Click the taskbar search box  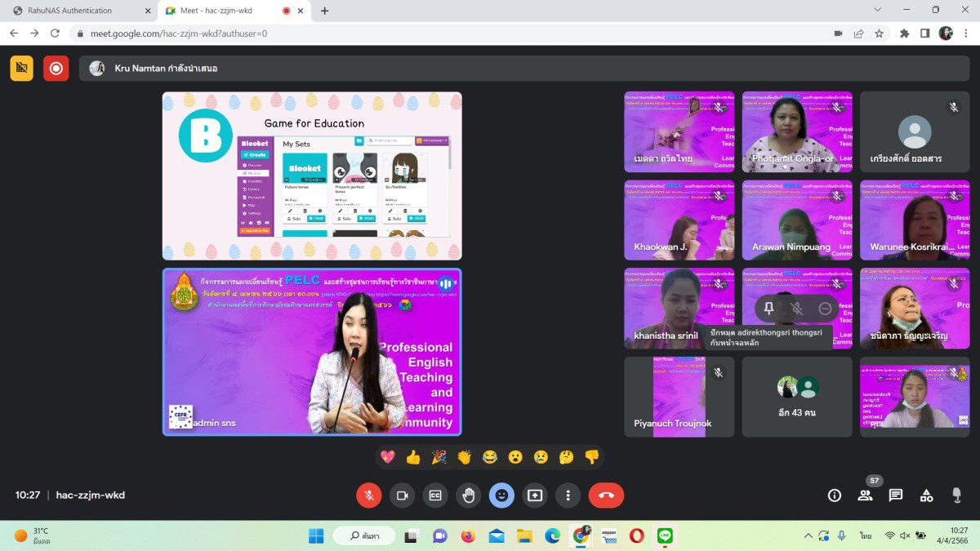364,536
